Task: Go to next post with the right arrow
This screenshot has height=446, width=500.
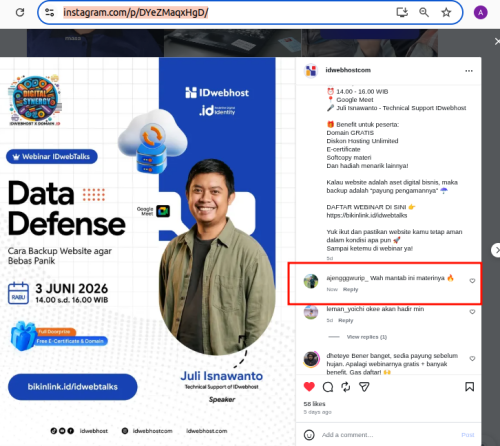Action: pos(496,250)
